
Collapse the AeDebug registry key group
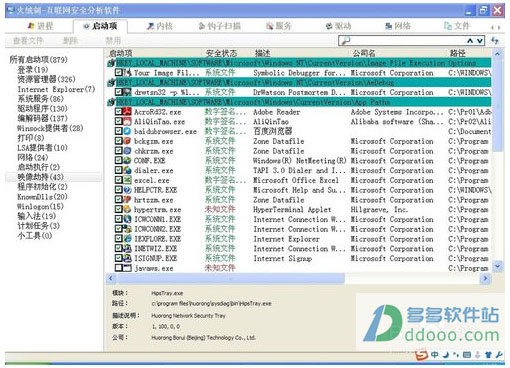tap(111, 82)
